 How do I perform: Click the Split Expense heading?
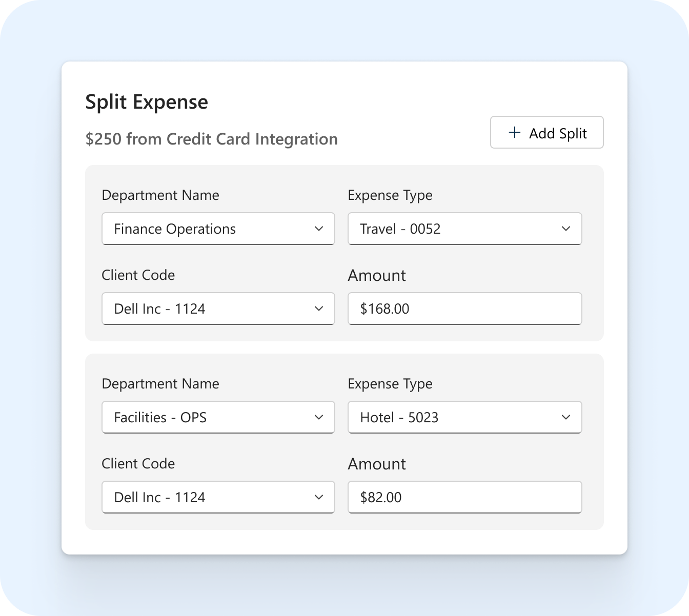coord(147,101)
